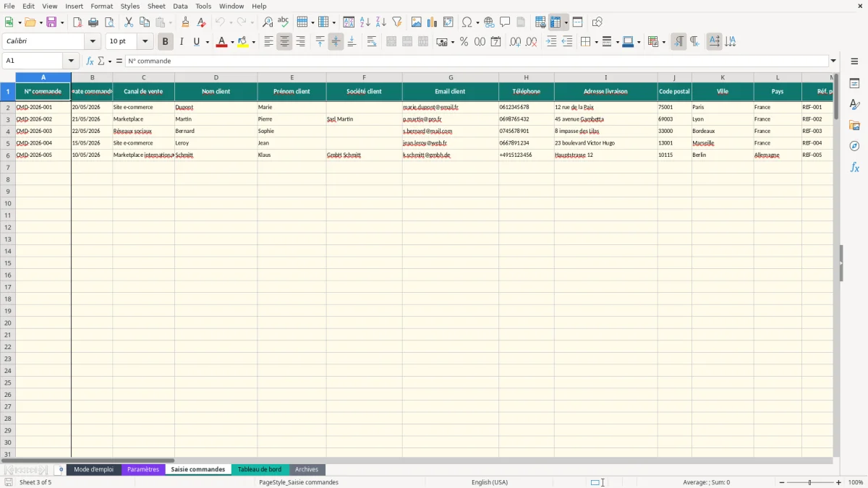Click the Print icon in toolbar
Image resolution: width=868 pixels, height=488 pixels.
tap(93, 22)
